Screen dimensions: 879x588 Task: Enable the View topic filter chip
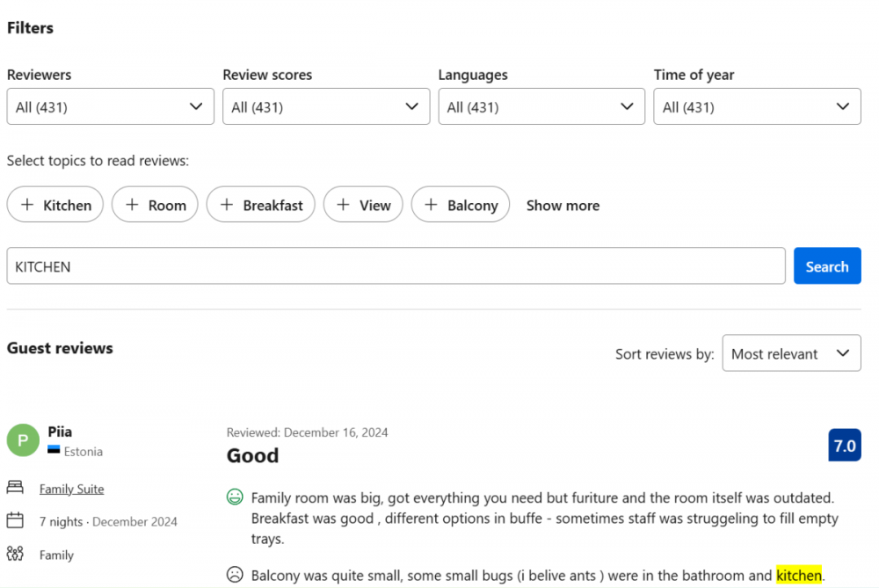[363, 205]
